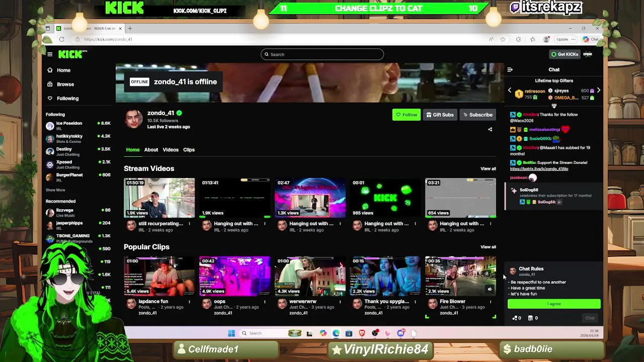This screenshot has height=362, width=644.
Task: Select the Kick browser tab
Action: tap(89, 28)
